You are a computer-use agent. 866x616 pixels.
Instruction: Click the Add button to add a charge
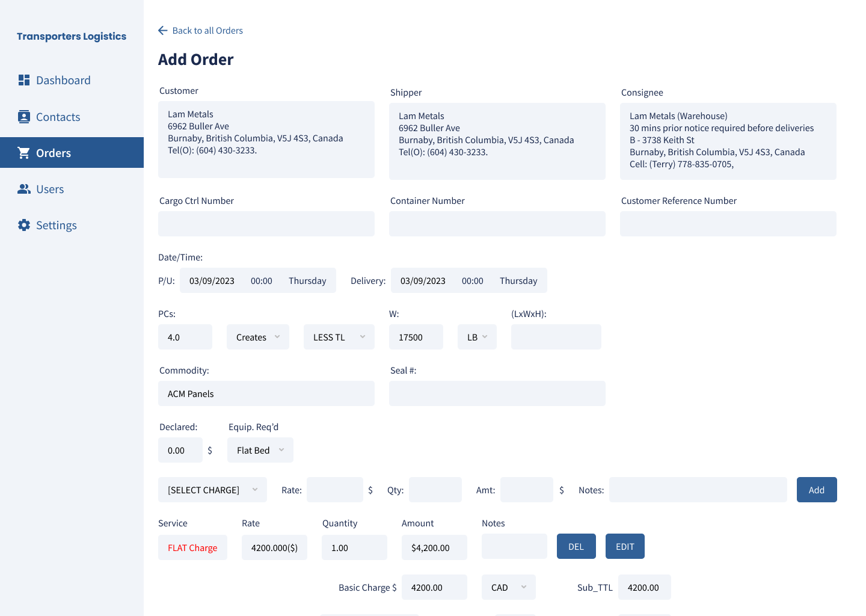coord(816,490)
